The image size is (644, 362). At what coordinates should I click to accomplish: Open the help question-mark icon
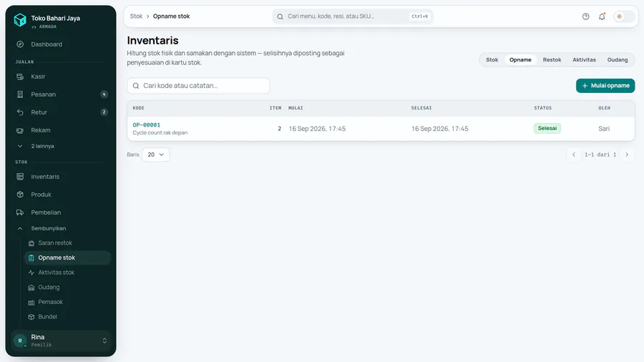(585, 16)
